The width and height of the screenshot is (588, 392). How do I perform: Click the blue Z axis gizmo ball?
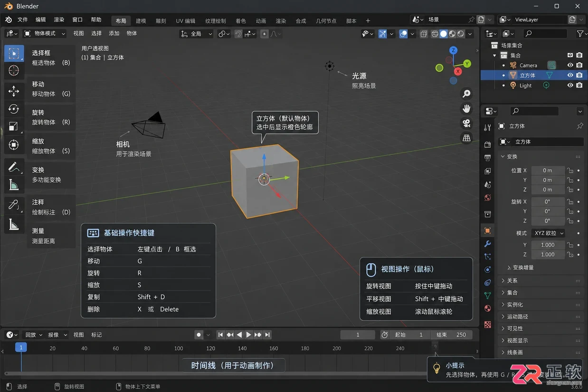(x=454, y=50)
